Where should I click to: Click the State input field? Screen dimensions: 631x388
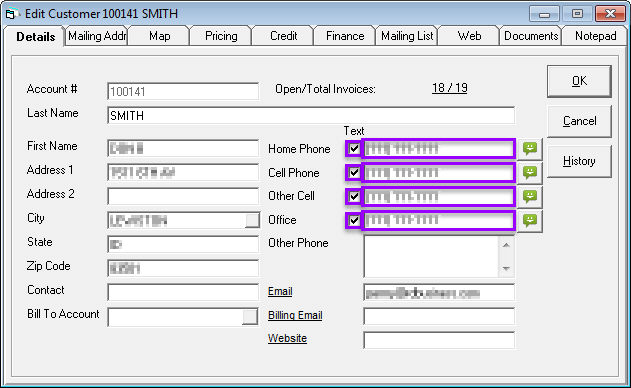(x=183, y=244)
